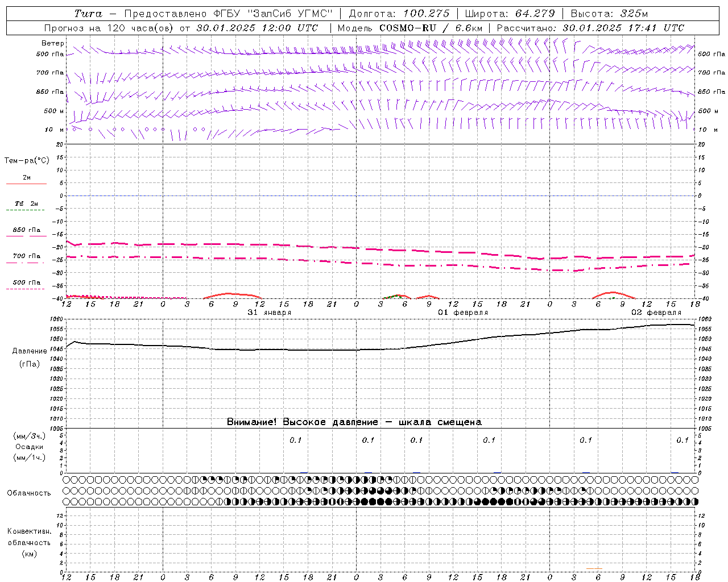This screenshot has width=728, height=582.
Task: Click the station name "Tura" in header
Action: [88, 14]
